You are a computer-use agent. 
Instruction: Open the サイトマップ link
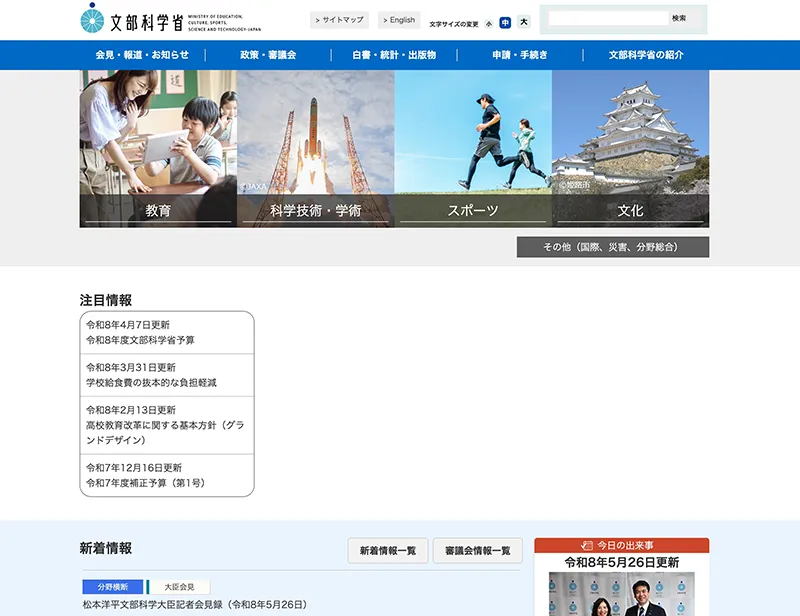click(339, 20)
